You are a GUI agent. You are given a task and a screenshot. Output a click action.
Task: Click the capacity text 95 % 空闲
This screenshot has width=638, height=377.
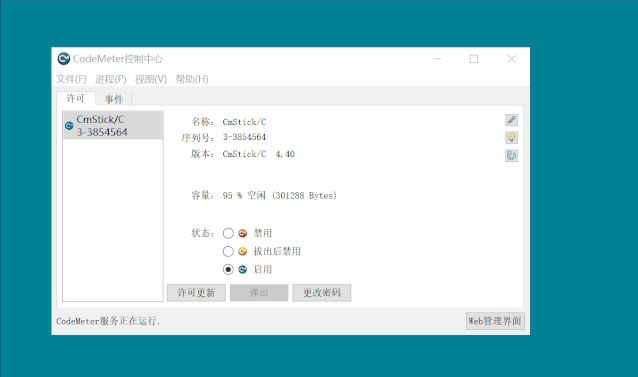pos(244,196)
